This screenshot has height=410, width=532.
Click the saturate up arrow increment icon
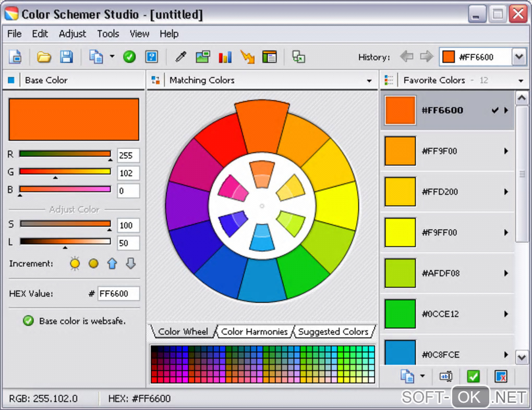(x=112, y=263)
